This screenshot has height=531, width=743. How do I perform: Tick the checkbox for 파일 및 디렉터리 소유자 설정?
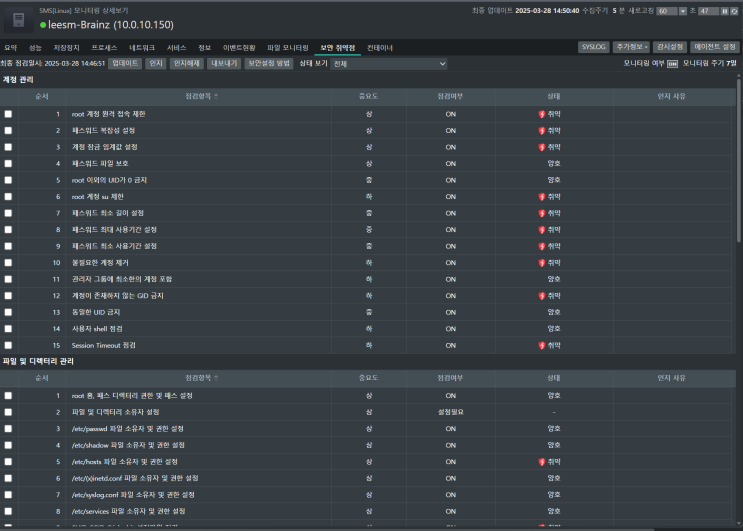click(8, 412)
